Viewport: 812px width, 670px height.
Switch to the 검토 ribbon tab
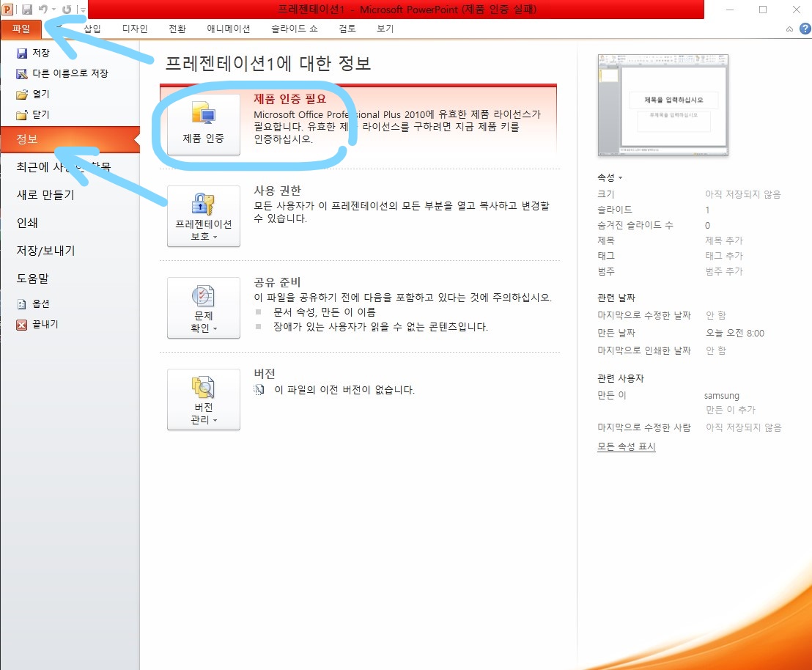[x=347, y=29]
